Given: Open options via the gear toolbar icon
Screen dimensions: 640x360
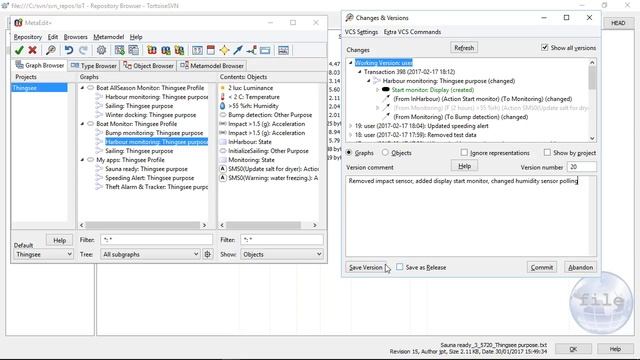Looking at the screenshot, I should [101, 50].
